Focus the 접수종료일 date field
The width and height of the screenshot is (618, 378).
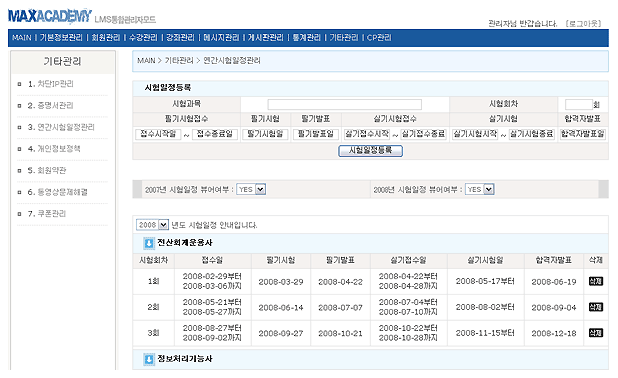coord(215,134)
